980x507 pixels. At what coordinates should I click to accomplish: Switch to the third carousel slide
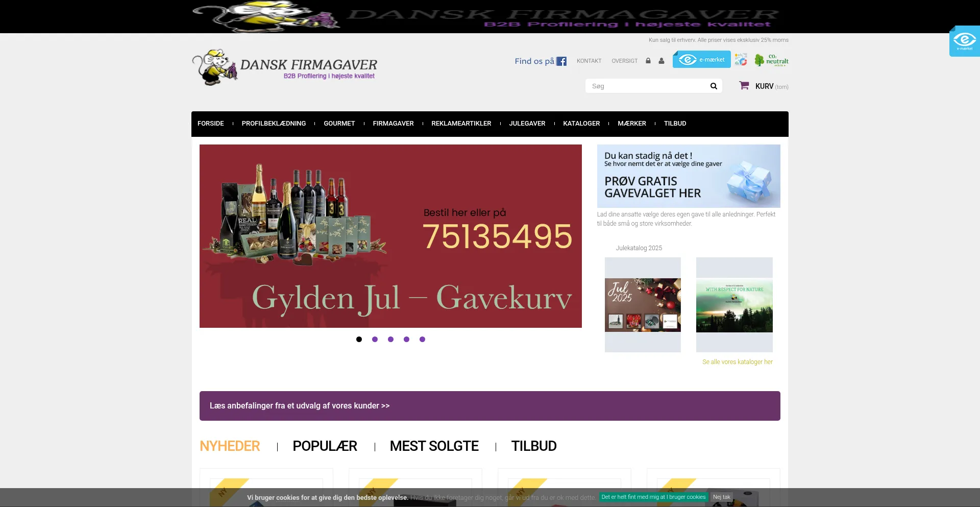(390, 340)
